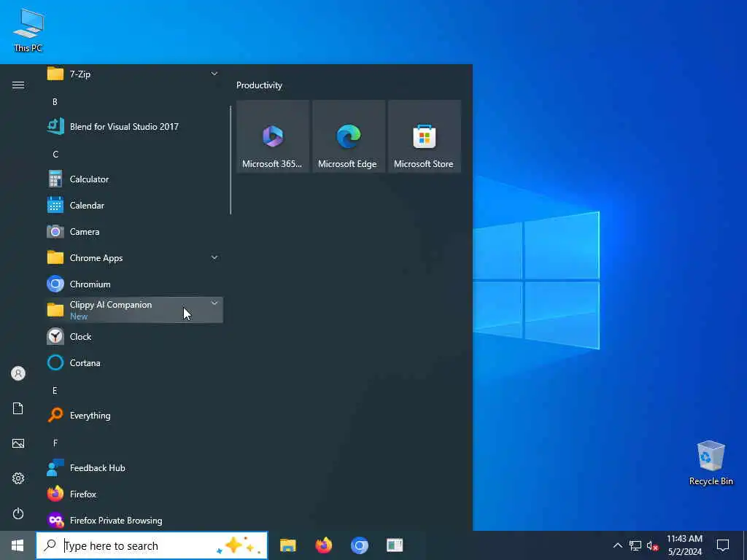Select the This PC desktop icon

tap(28, 31)
